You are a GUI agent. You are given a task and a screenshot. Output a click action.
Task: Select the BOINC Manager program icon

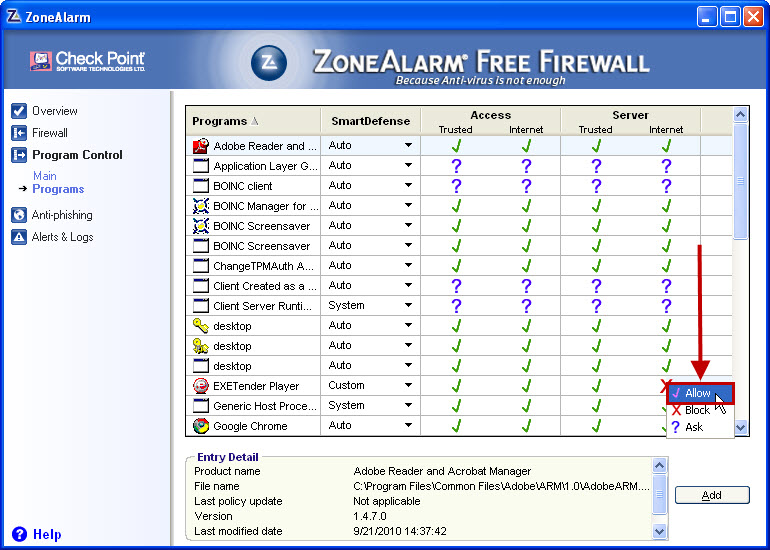[201, 206]
